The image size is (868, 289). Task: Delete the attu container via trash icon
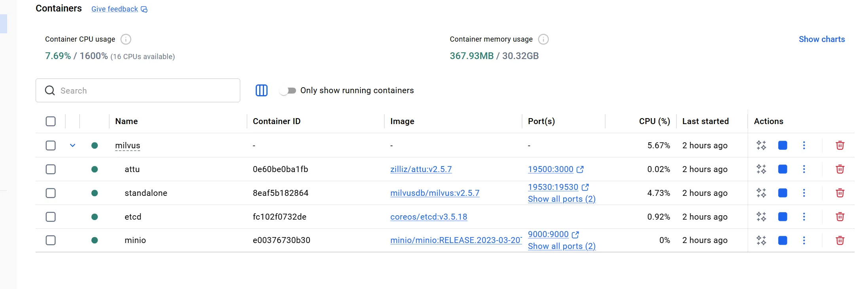point(840,169)
